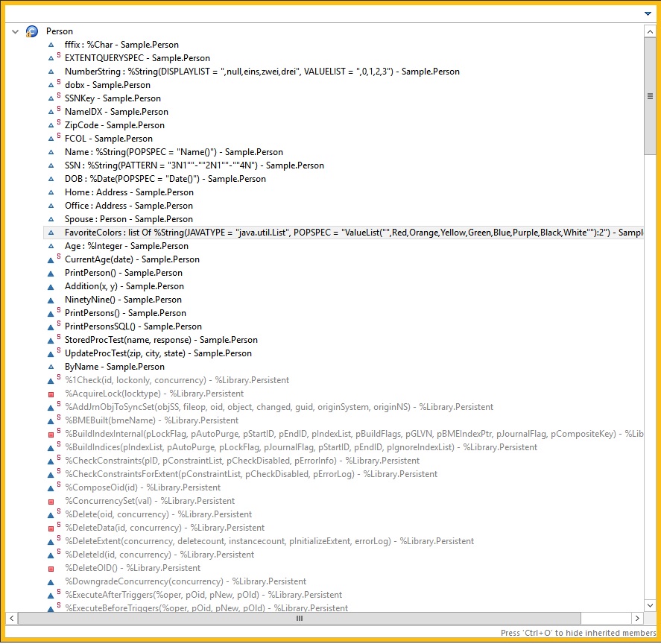Screen dimensions: 661x644
Task: Click the method icon beside NinetyNine()
Action: [51, 300]
